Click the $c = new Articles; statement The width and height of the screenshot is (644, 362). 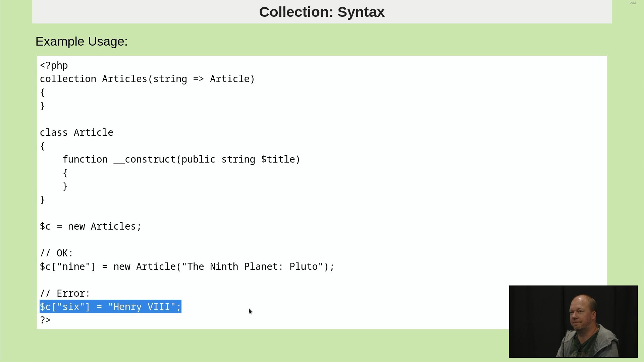91,227
